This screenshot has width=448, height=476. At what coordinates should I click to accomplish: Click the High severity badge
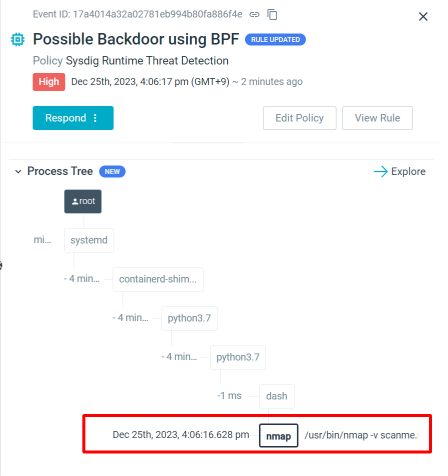tap(48, 81)
